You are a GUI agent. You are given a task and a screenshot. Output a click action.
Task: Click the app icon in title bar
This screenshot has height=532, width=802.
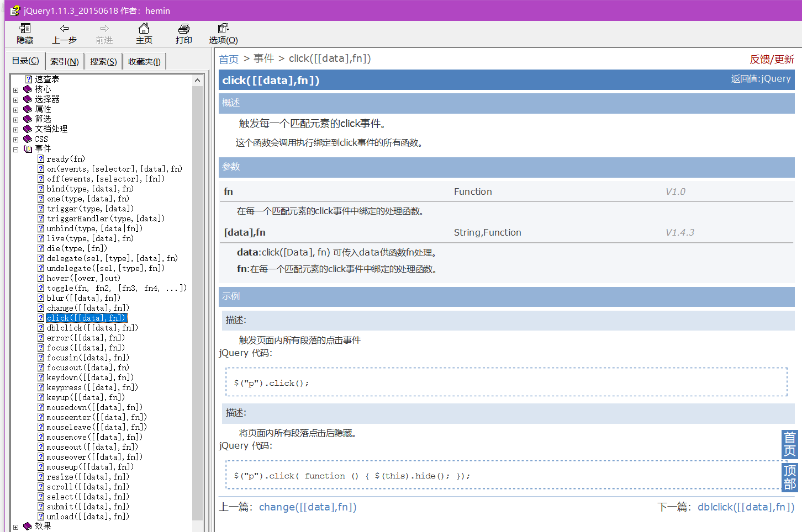pyautogui.click(x=15, y=10)
